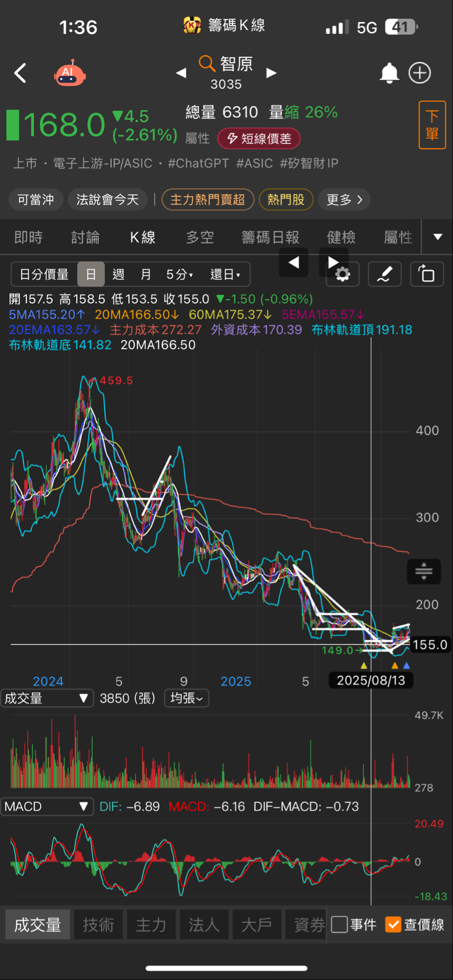
Task: Select the 法人 bottom tab
Action: 204,925
